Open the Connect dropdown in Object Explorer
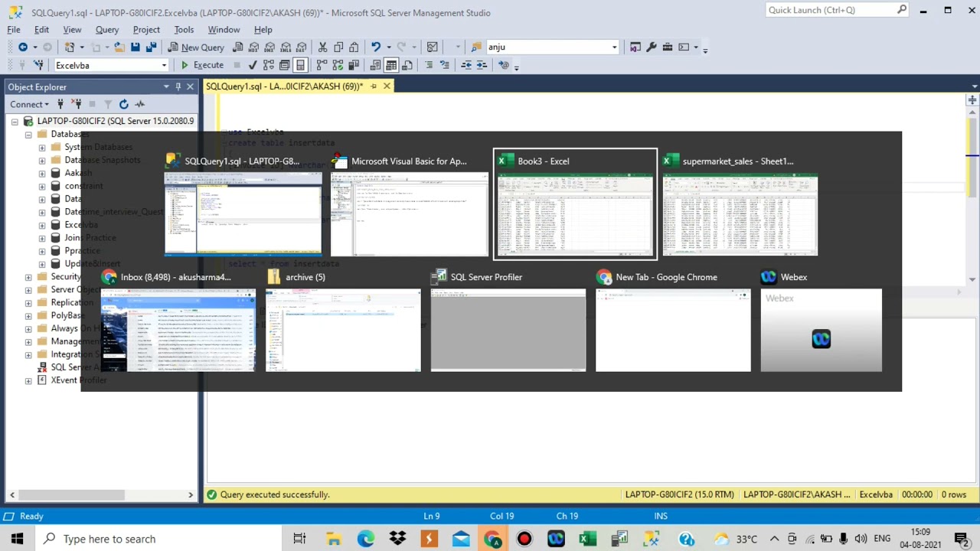Viewport: 980px width, 551px height. click(29, 104)
